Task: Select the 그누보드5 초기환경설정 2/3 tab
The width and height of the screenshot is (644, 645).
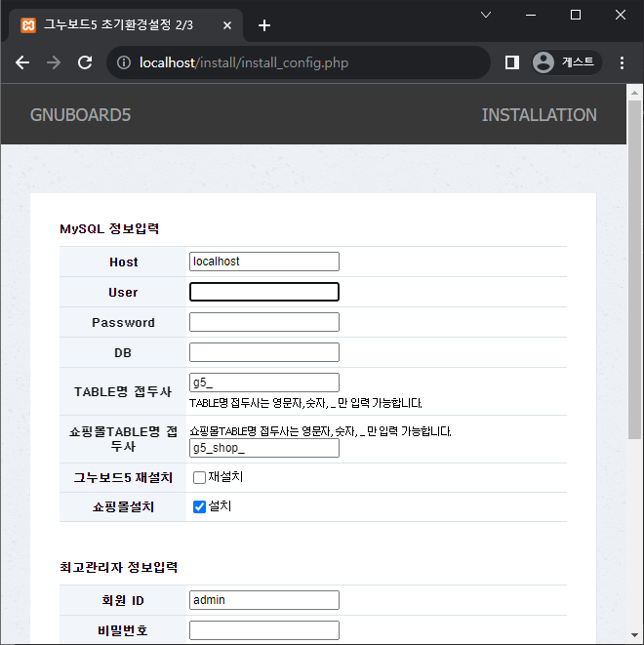Action: (x=126, y=25)
